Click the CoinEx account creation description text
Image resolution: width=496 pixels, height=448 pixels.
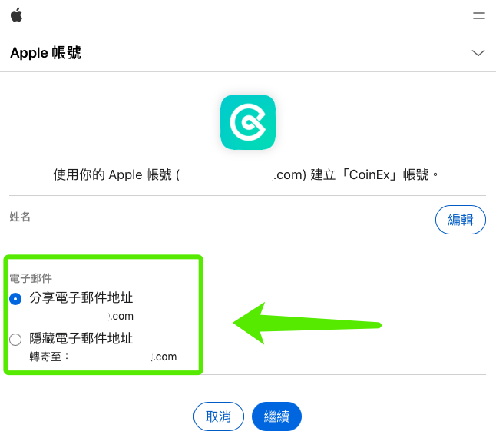(x=246, y=174)
